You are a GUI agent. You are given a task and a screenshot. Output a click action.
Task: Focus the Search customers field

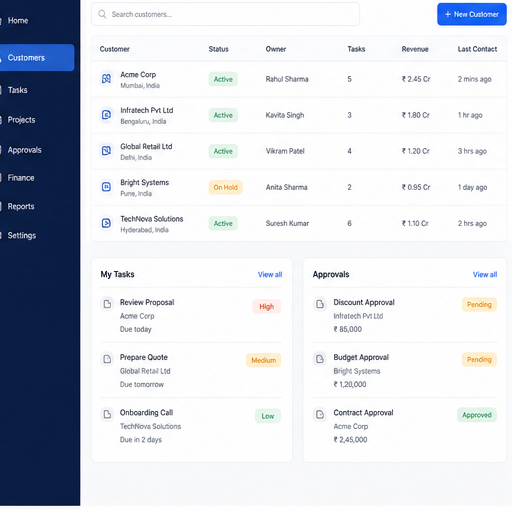tap(226, 14)
